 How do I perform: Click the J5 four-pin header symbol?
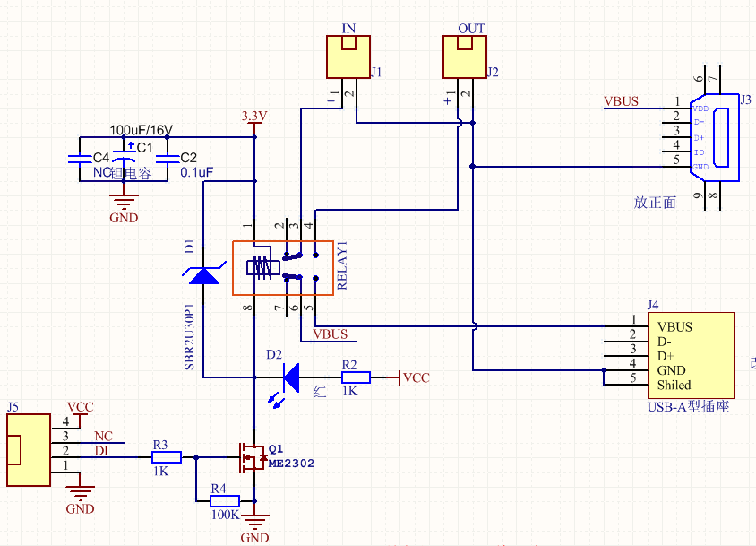[x=29, y=448]
